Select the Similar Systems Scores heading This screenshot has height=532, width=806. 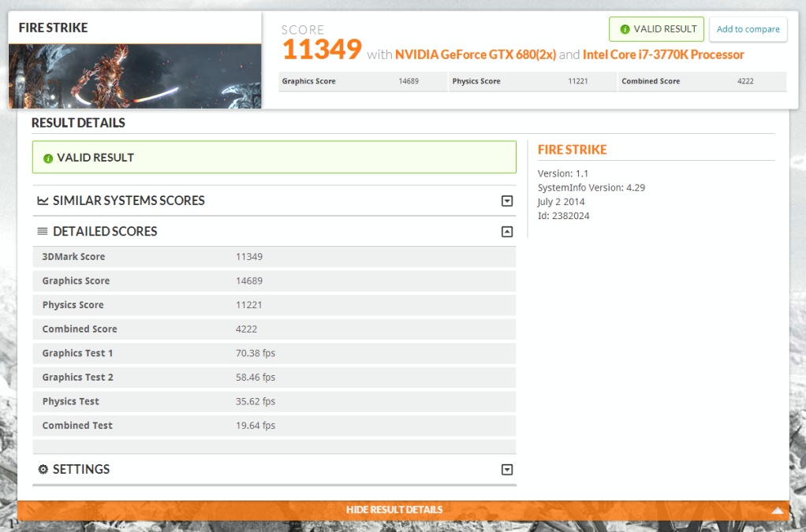pyautogui.click(x=129, y=201)
